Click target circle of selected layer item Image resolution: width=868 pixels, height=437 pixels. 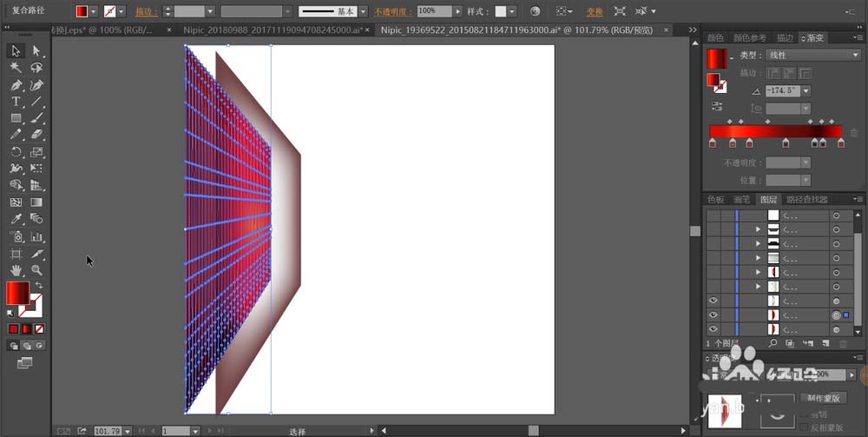coord(836,315)
